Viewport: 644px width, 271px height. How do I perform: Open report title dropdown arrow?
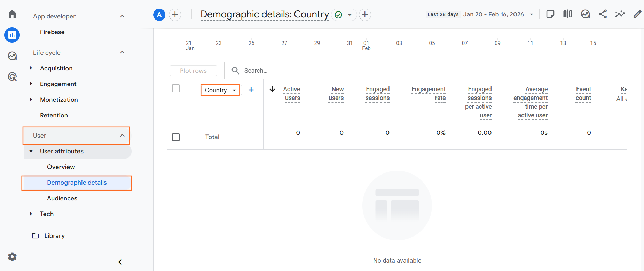(350, 15)
